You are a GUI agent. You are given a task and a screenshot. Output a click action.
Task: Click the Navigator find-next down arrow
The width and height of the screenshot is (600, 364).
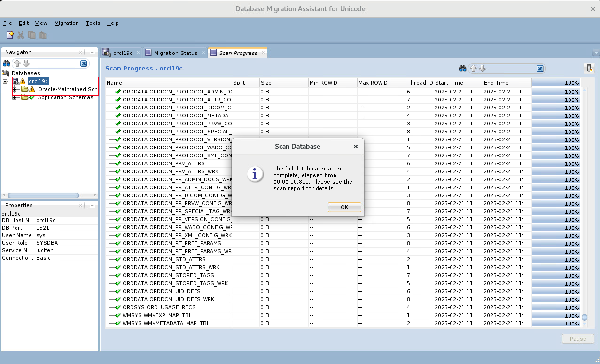pyautogui.click(x=26, y=63)
